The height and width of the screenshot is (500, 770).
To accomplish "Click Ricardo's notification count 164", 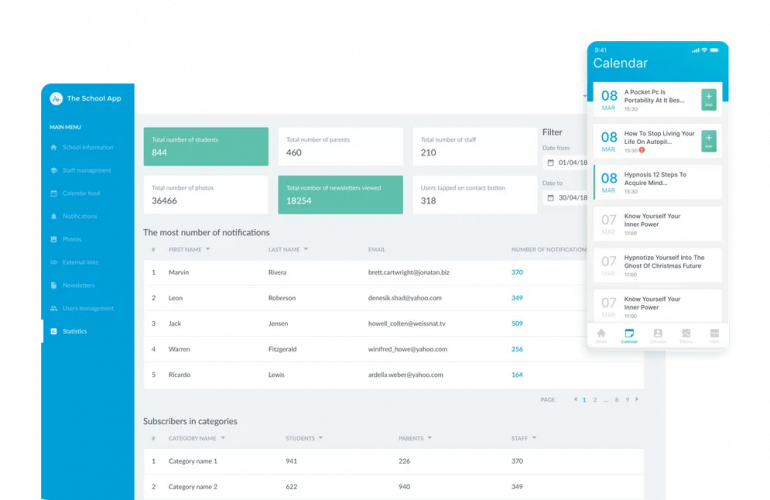I will [517, 375].
